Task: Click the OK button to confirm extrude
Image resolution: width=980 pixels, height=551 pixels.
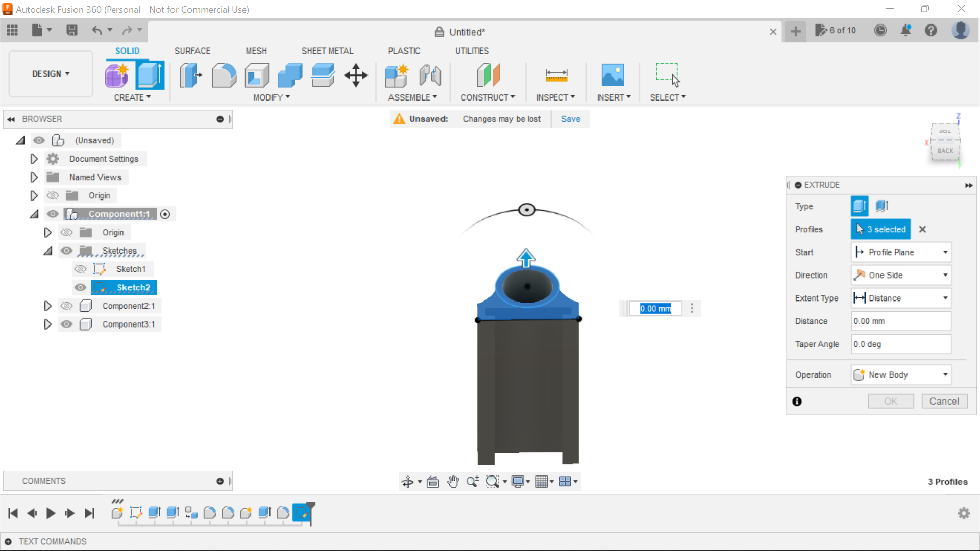Action: [x=890, y=401]
